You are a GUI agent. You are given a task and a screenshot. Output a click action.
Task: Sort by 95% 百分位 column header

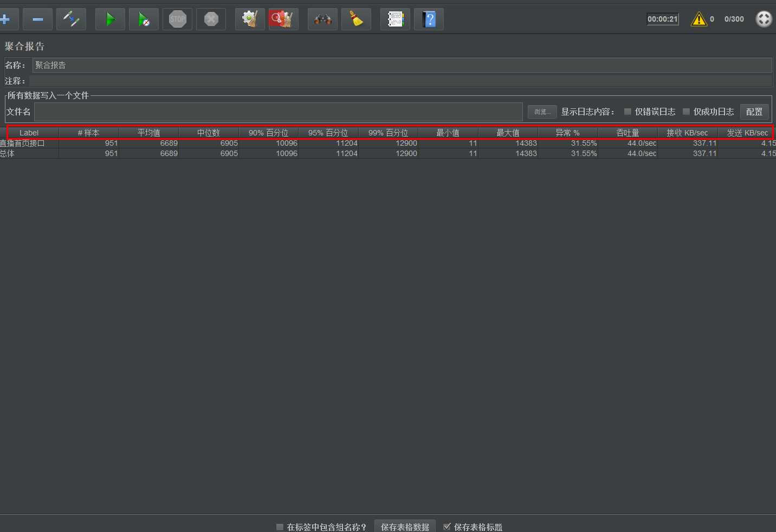pyautogui.click(x=328, y=133)
